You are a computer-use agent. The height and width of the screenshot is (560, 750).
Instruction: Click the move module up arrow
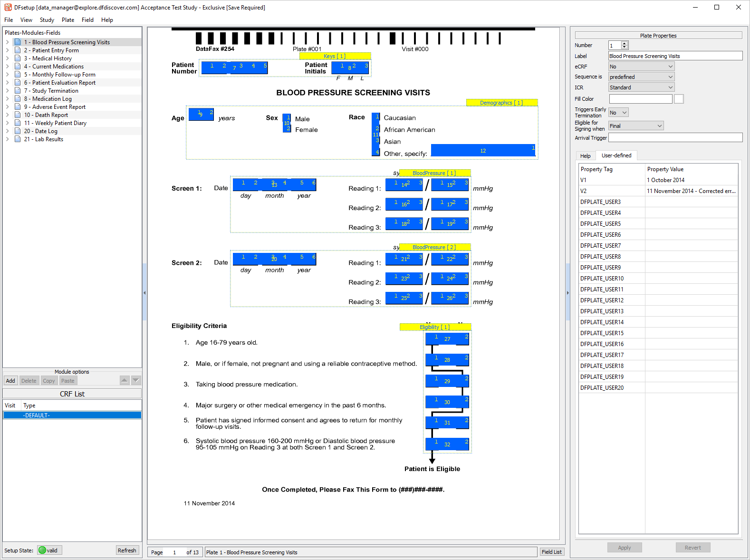124,380
